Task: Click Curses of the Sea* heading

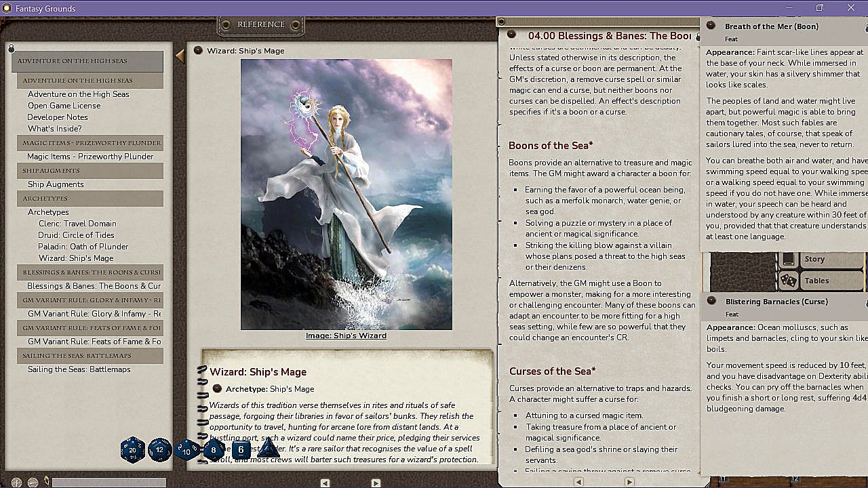Action: click(x=552, y=371)
